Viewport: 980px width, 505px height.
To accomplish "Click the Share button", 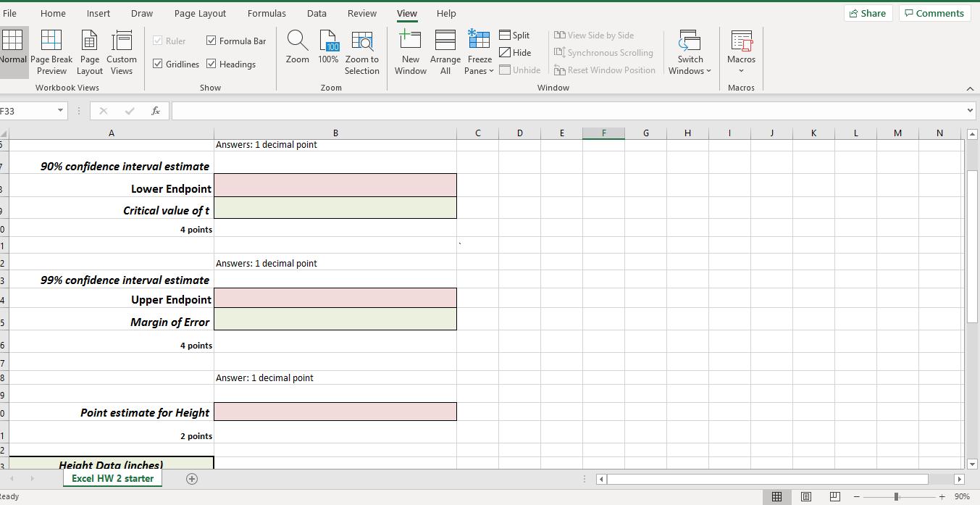I will [867, 12].
